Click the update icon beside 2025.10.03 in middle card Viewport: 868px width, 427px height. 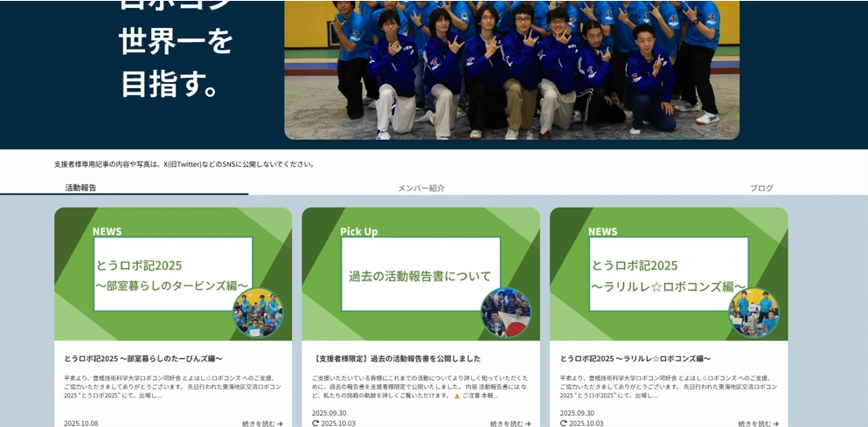coord(316,424)
